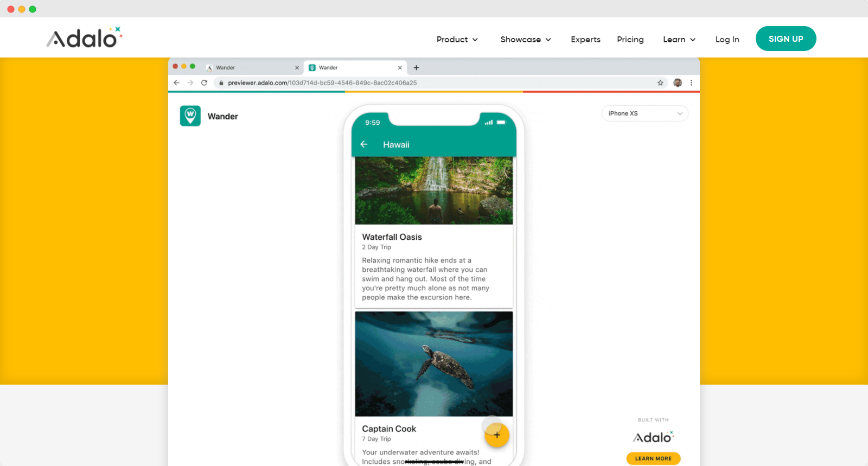The height and width of the screenshot is (466, 868).
Task: Close the second Wander tab
Action: point(400,68)
